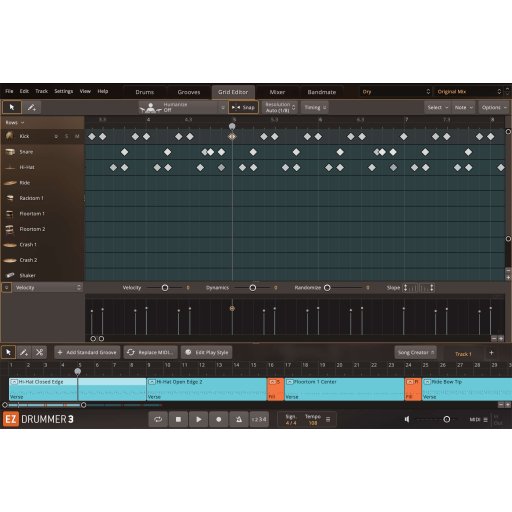
Task: Click the metronome icon in transport
Action: (239, 419)
